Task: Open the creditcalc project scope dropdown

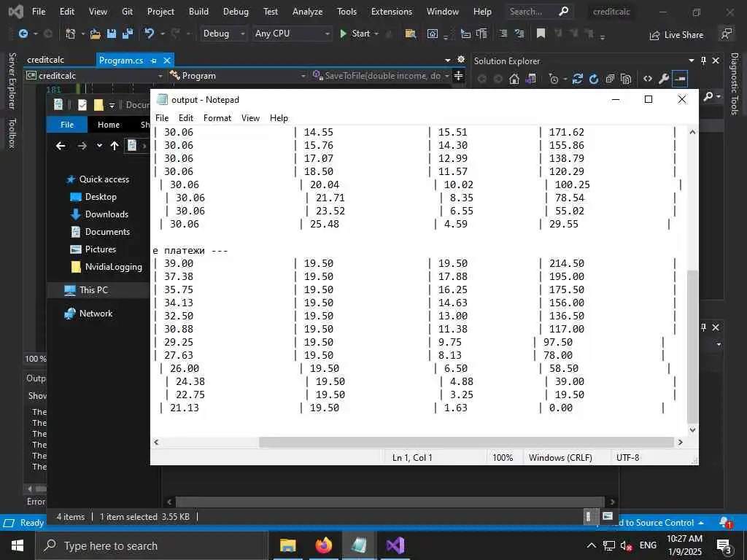Action: click(94, 76)
